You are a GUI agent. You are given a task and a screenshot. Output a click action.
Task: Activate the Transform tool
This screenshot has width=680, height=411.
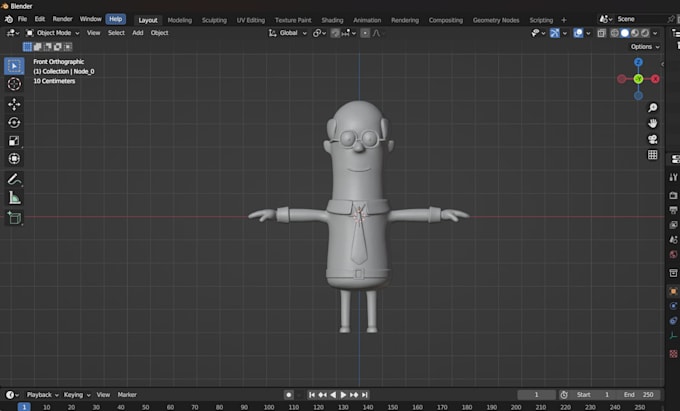14,159
